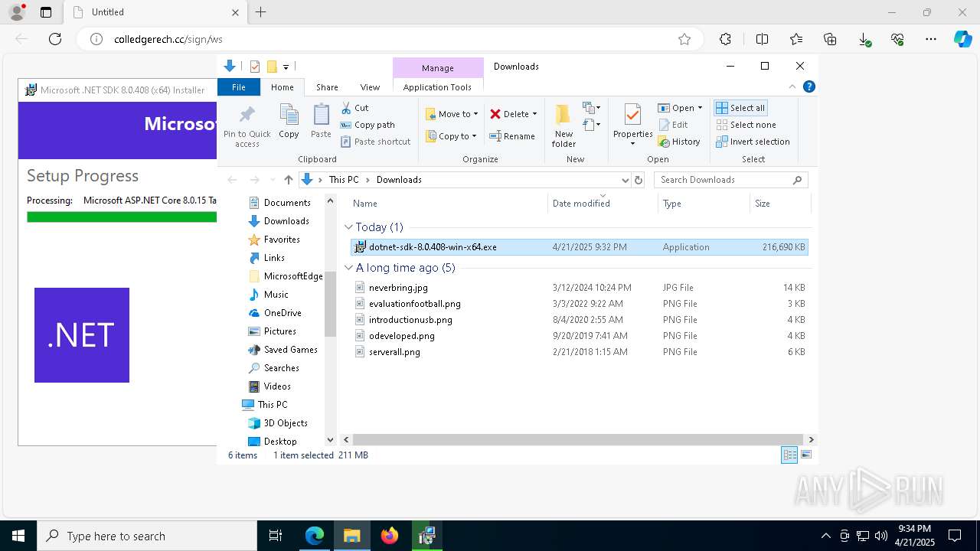
Task: Refresh the Downloads folder
Action: point(639,180)
